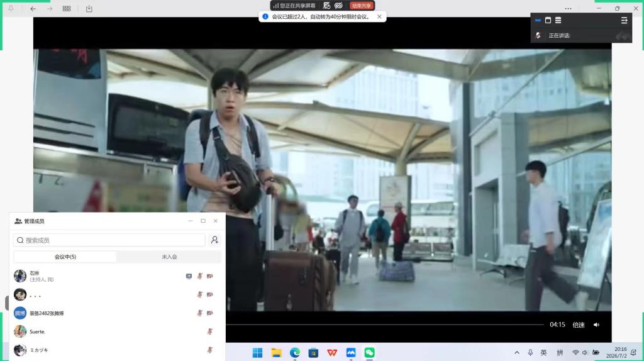Viewport: 644px width, 361px height.
Task: Toggle microphone for member Suerte.
Action: (x=210, y=331)
